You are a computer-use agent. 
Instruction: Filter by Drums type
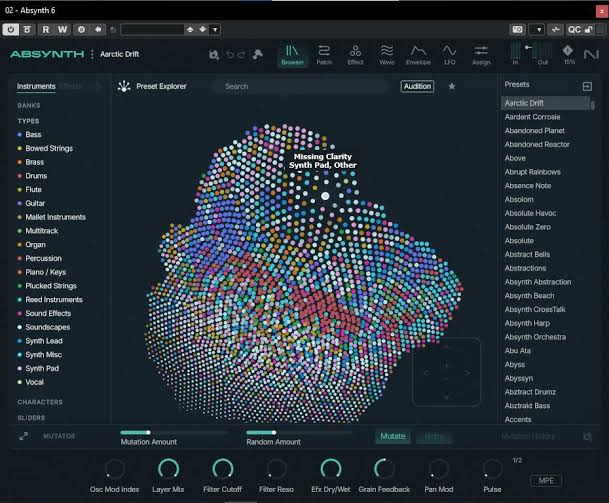(32, 176)
